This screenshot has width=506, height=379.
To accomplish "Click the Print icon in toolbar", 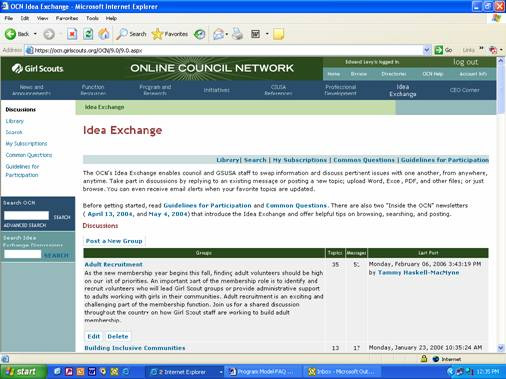I will (x=237, y=34).
